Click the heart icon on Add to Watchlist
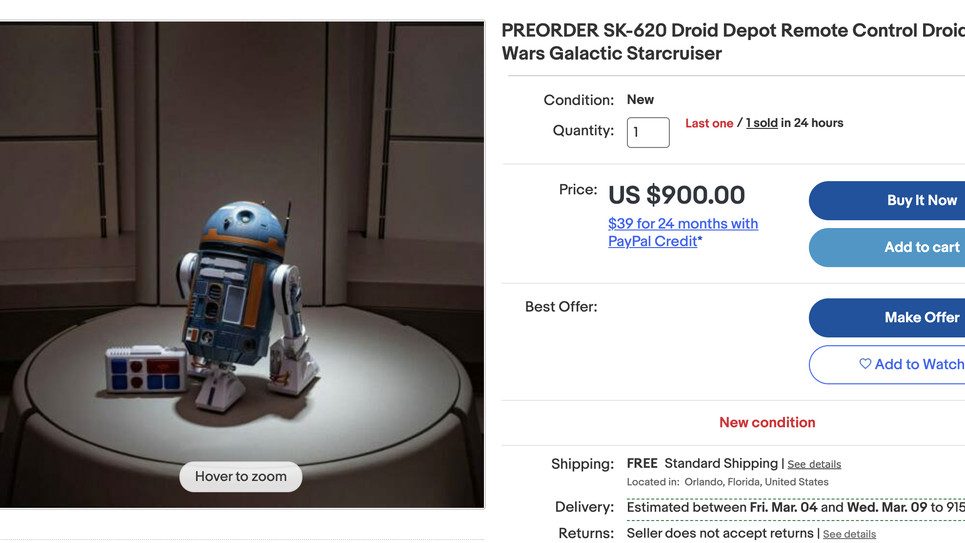The width and height of the screenshot is (965, 543). 865,364
